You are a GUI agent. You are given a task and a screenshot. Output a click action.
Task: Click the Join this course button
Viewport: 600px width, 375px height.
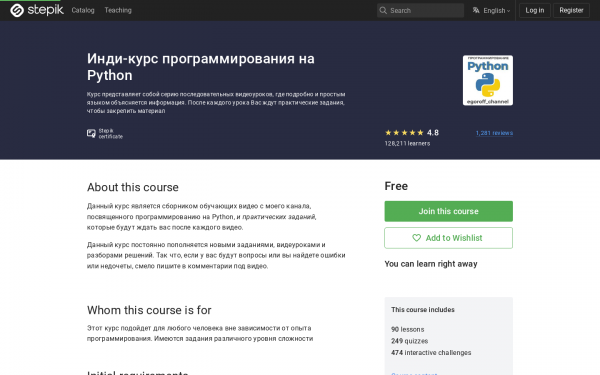pos(448,211)
